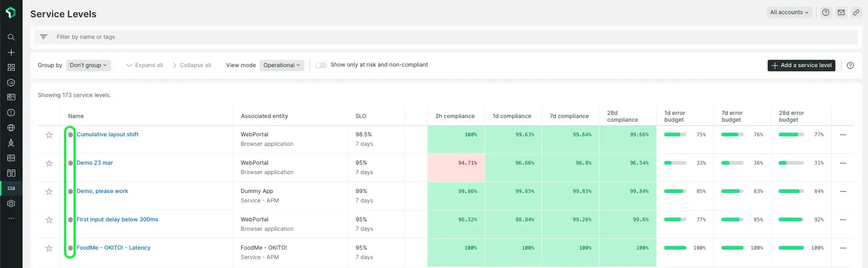
Task: Toggle Show only at risk and non-compliant
Action: pos(321,65)
